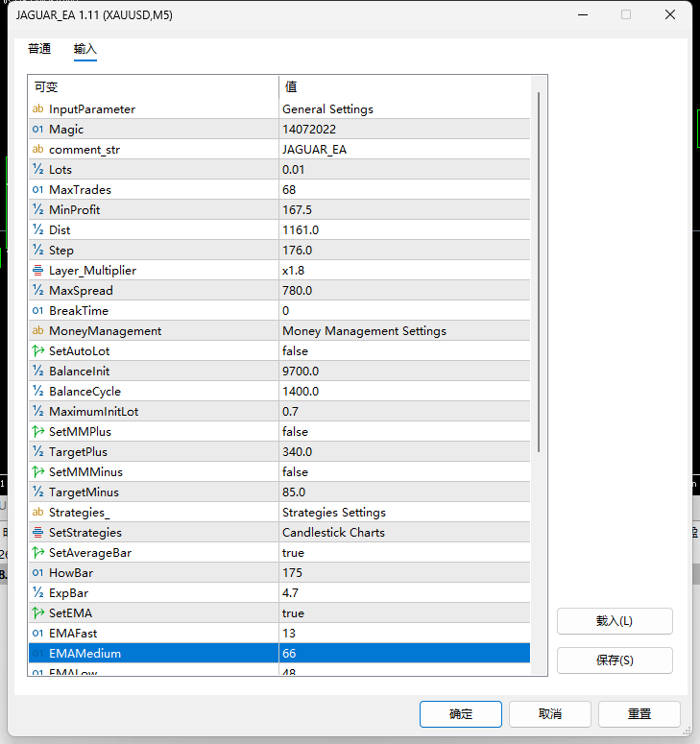The width and height of the screenshot is (700, 744).
Task: Click the enum icon beside SetStrategies
Action: click(x=38, y=533)
